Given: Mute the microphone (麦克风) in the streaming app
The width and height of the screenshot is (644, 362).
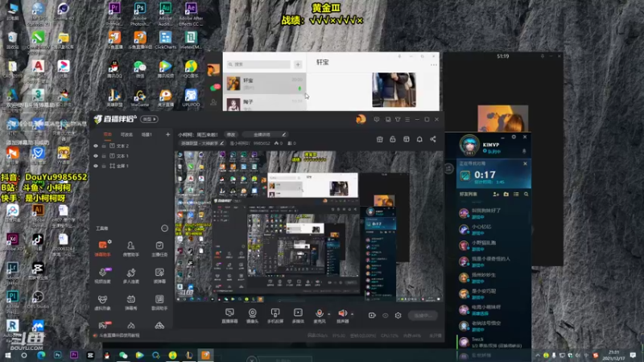Looking at the screenshot, I should point(319,314).
